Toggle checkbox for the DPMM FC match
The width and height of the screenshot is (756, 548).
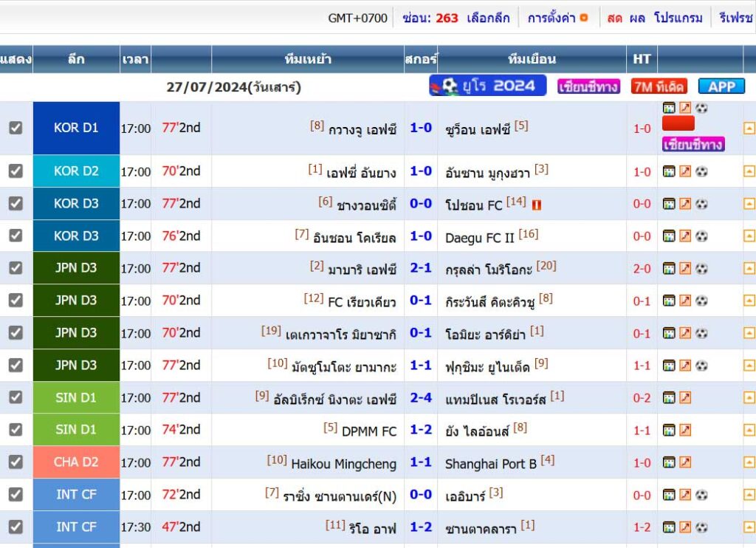(16, 429)
